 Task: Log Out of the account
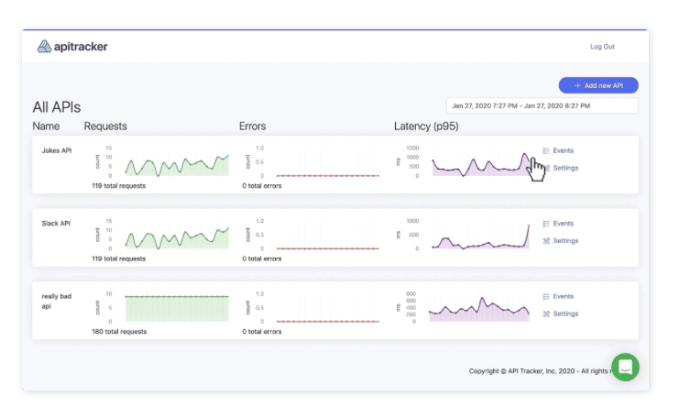(602, 47)
